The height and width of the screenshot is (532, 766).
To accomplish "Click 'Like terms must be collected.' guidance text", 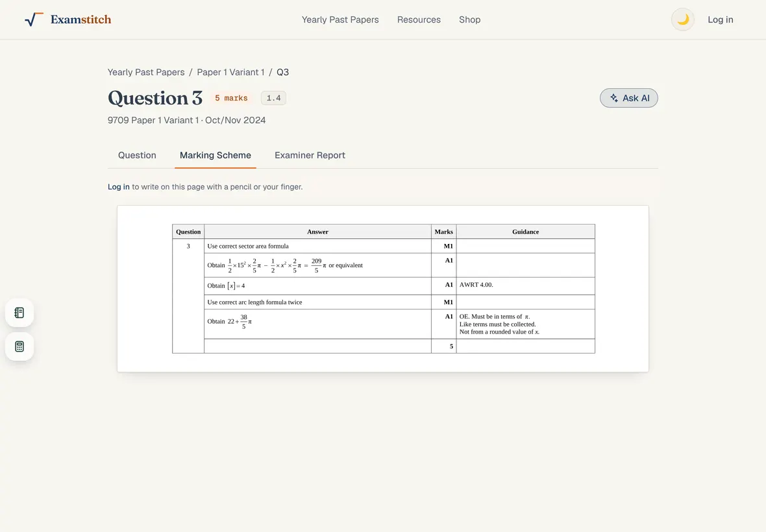I will [497, 324].
